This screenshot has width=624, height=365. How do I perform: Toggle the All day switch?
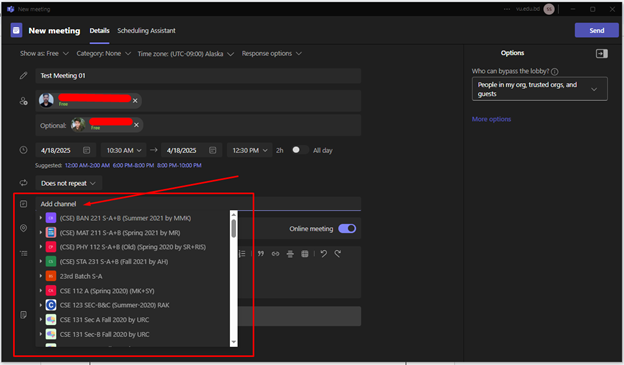[300, 150]
